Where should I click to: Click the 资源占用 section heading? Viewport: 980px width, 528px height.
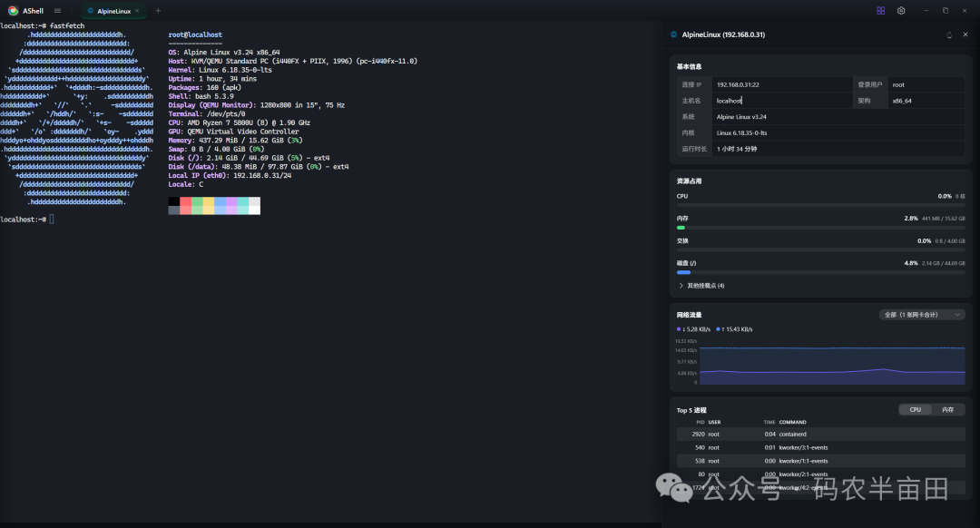click(689, 181)
